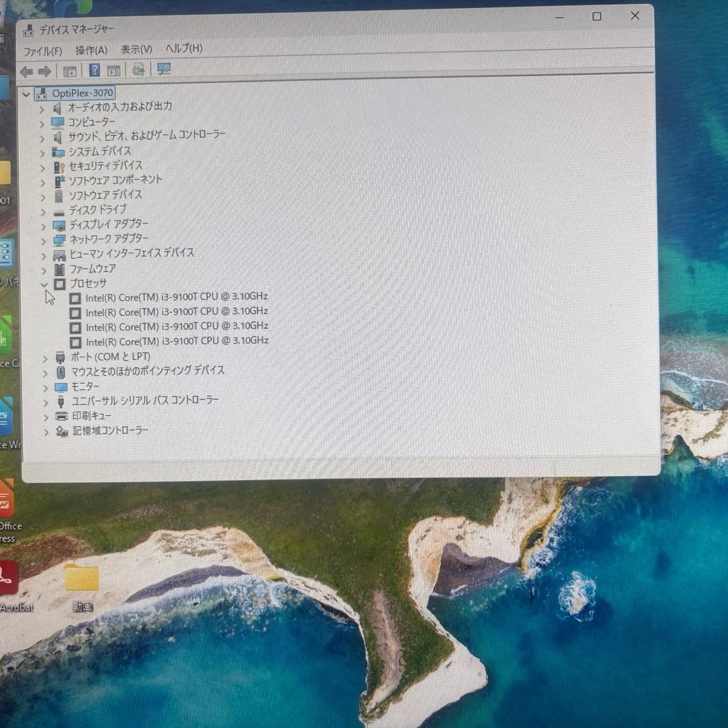
Task: Click the rightmost monitor toolbar icon
Action: coord(163,69)
